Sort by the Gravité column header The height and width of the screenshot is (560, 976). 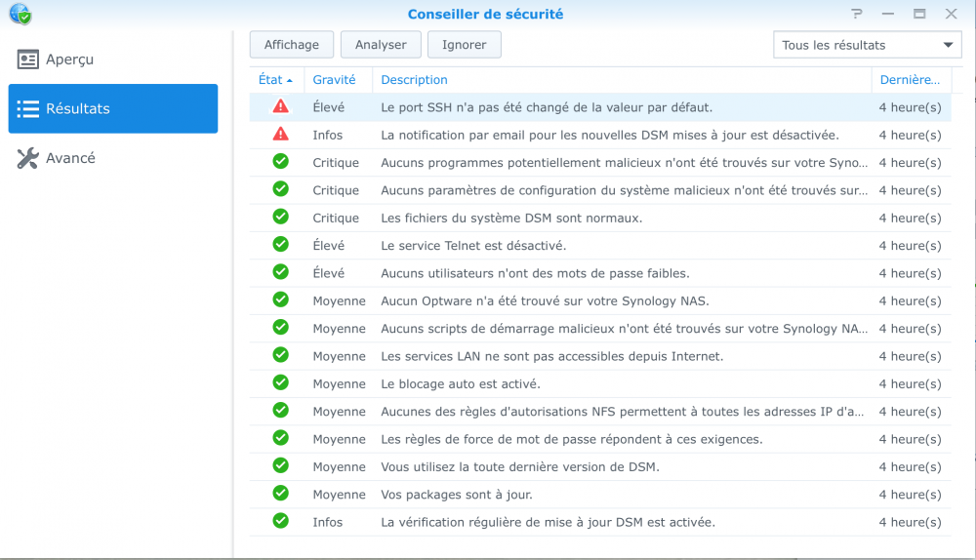[x=338, y=80]
